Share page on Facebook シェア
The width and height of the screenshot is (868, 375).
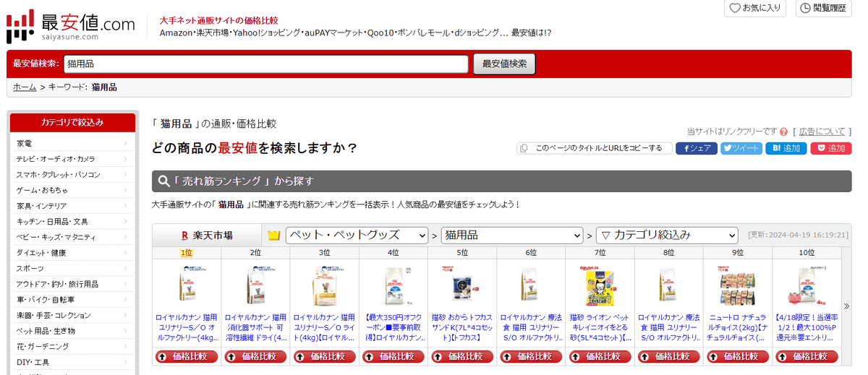click(697, 148)
